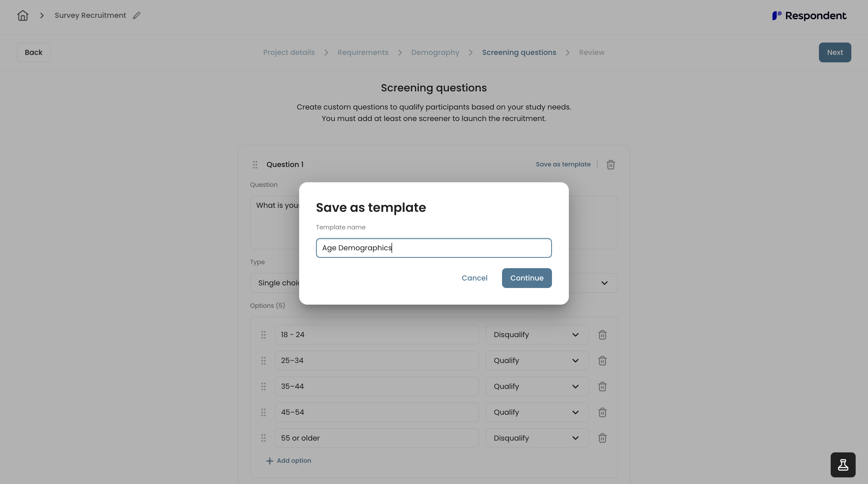Focus the Template name input field
868x484 pixels.
[434, 248]
